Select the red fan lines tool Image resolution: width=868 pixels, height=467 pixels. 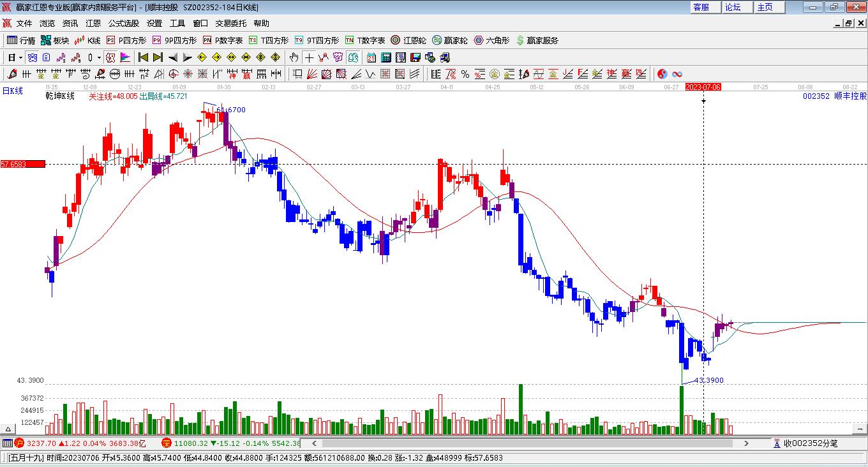312,74
